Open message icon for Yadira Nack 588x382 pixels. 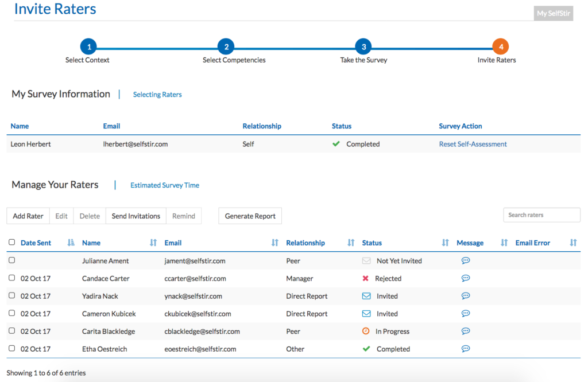(x=466, y=296)
